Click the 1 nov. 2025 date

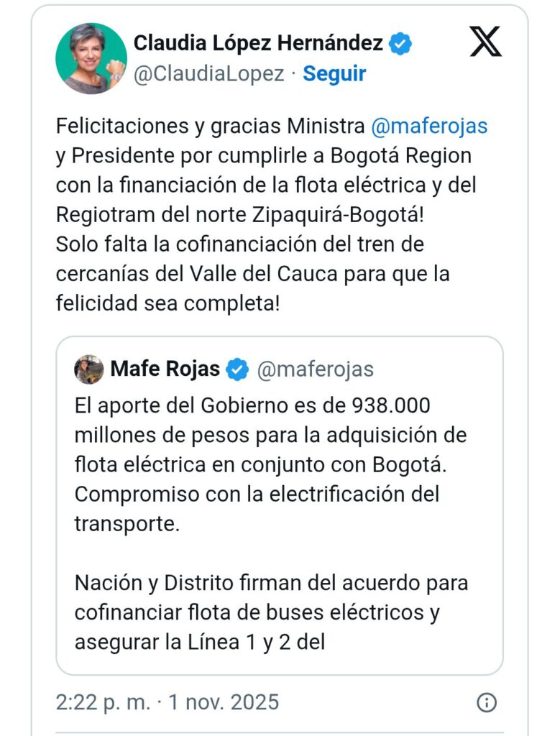click(x=224, y=701)
